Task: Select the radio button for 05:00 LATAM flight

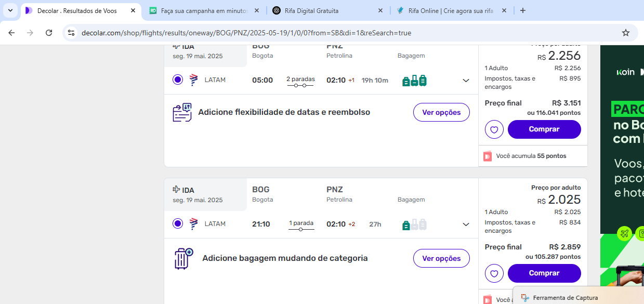Action: pyautogui.click(x=178, y=80)
